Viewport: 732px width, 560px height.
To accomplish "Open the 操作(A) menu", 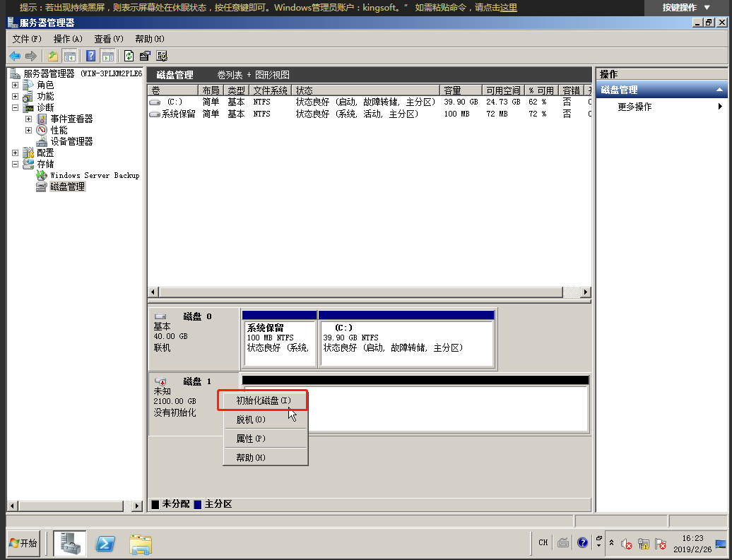I will [68, 39].
